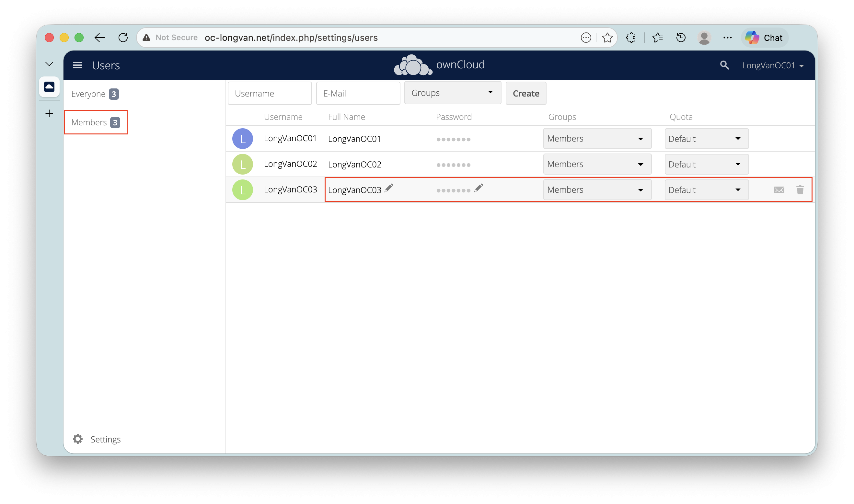Bookmark the page using star icon
The height and width of the screenshot is (504, 854).
pos(607,38)
